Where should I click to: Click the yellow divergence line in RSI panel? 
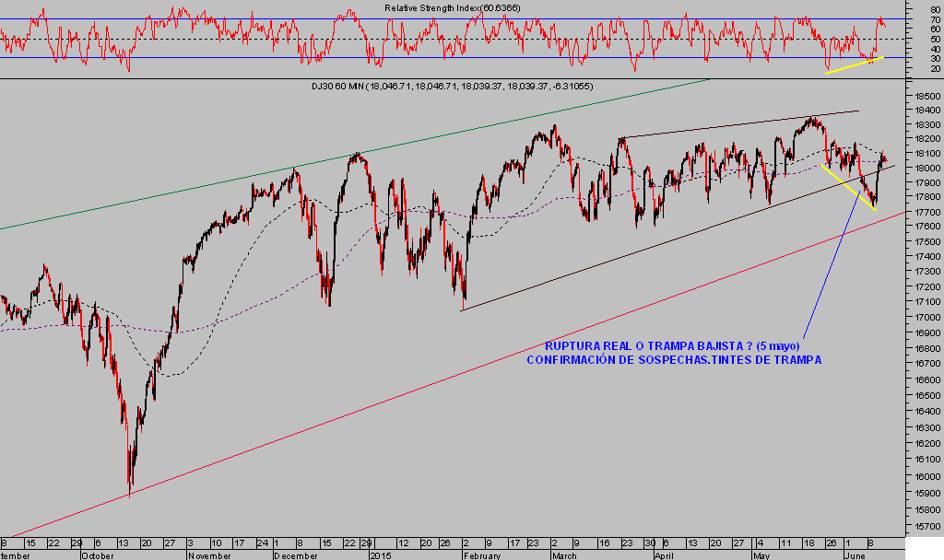[855, 64]
